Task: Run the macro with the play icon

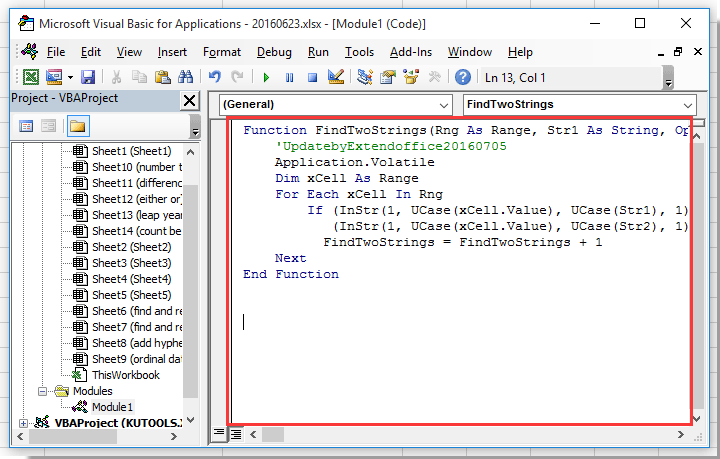Action: [x=266, y=77]
